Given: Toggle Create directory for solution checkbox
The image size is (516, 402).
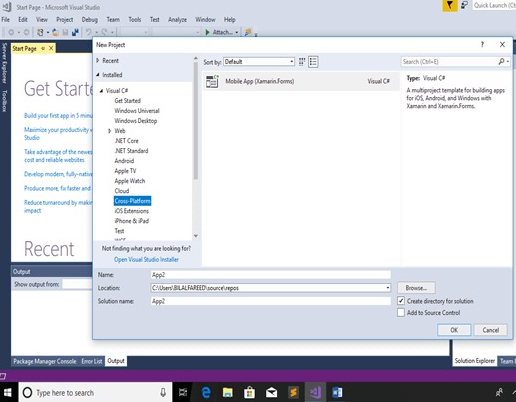Looking at the screenshot, I should [401, 301].
